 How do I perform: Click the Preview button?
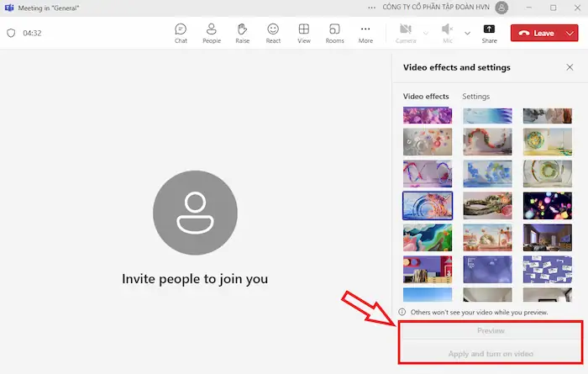pyautogui.click(x=491, y=331)
